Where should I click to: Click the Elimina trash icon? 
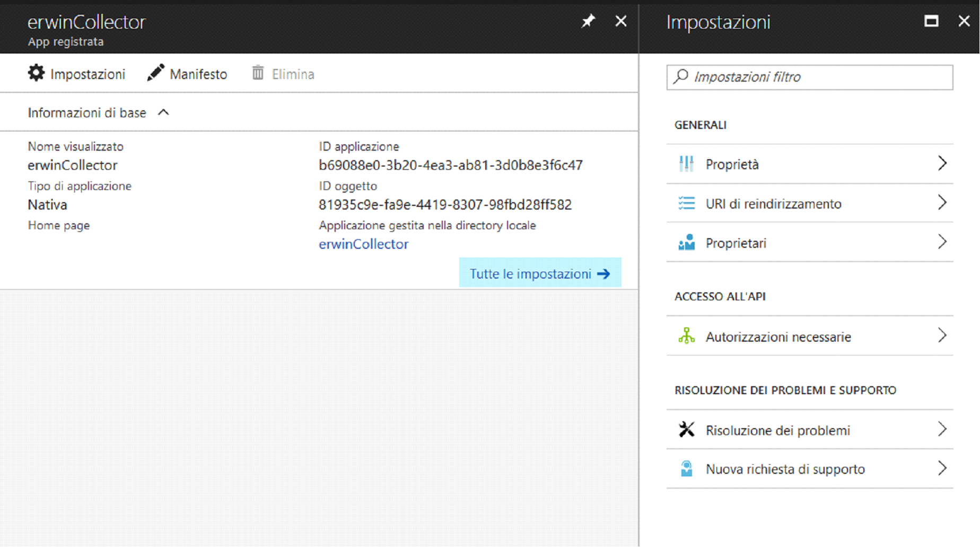pyautogui.click(x=258, y=73)
